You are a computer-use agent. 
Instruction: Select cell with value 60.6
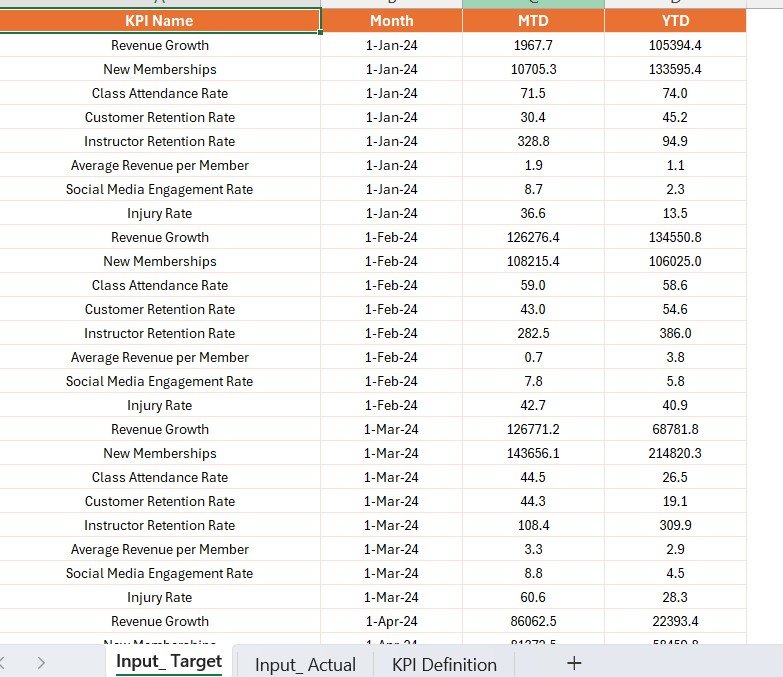click(533, 596)
